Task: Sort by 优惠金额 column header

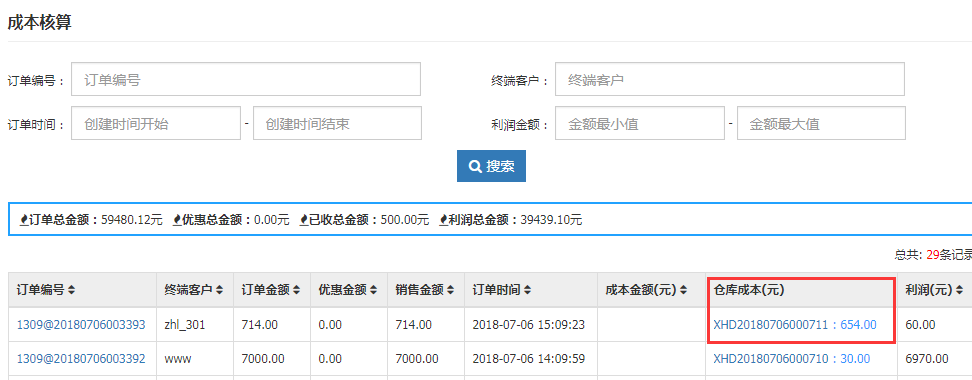Action: (348, 289)
